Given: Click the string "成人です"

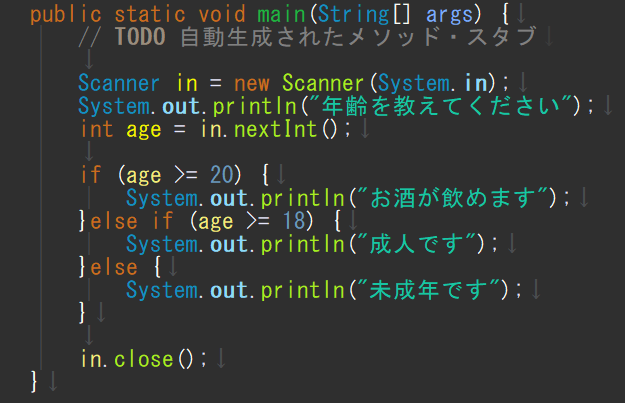Looking at the screenshot, I should [x=417, y=244].
